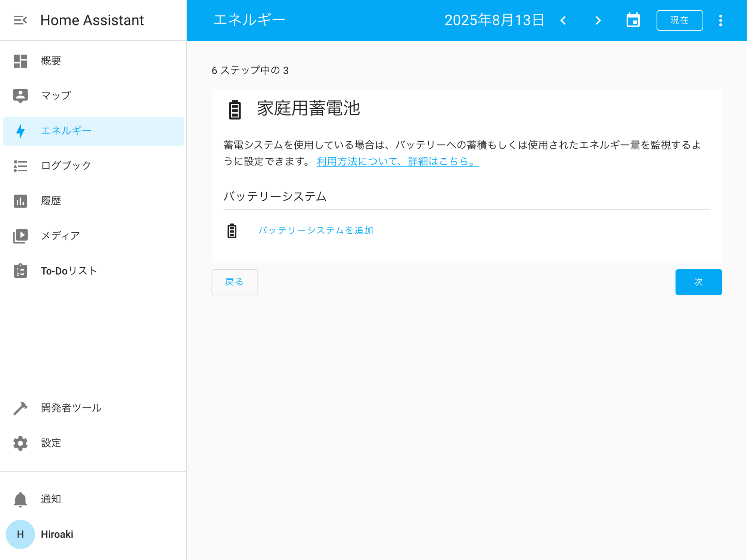The image size is (747, 560).
Task: Open the Hiroaki profile avatar
Action: click(x=20, y=534)
